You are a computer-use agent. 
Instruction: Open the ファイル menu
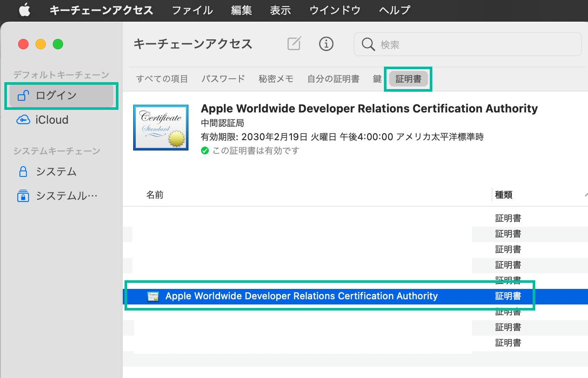[192, 10]
